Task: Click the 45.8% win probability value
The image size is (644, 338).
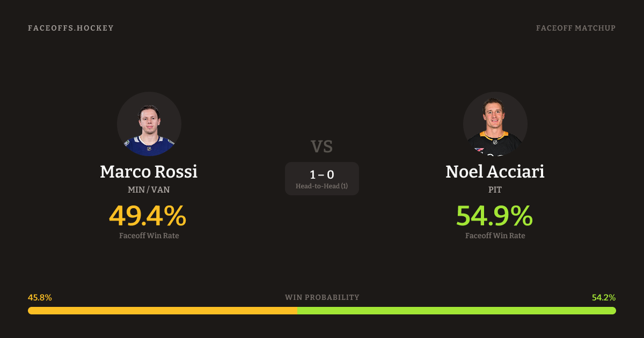Action: pyautogui.click(x=40, y=297)
